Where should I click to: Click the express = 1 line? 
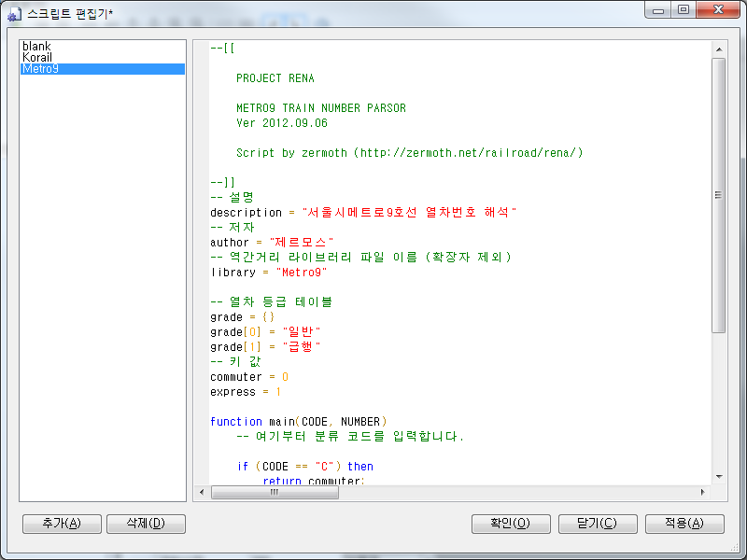coord(246,392)
